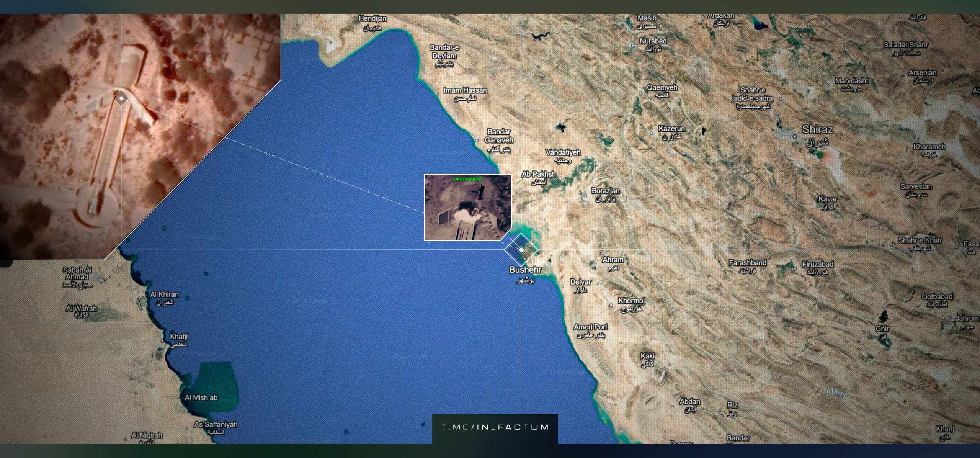This screenshot has height=458, width=980.
Task: Click the Kazerun city dot marker
Action: coord(652,133)
